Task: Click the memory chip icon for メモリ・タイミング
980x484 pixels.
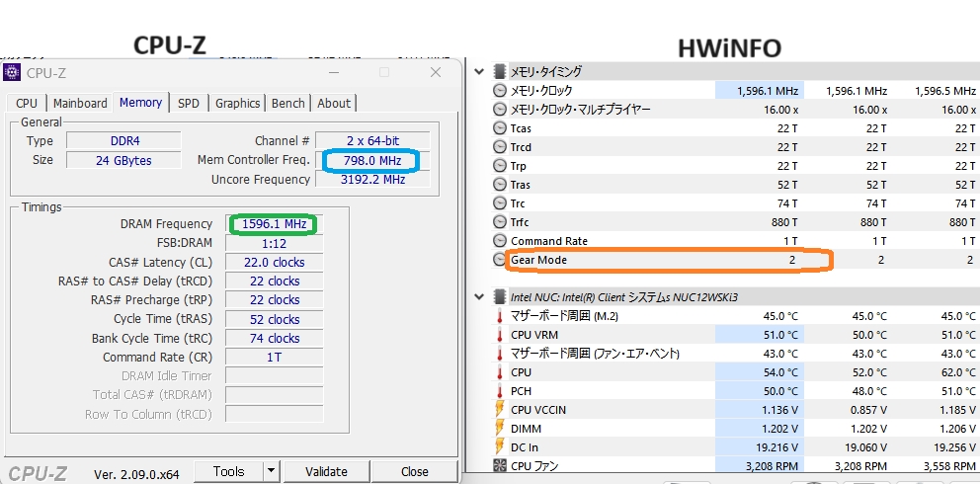Action: point(499,71)
